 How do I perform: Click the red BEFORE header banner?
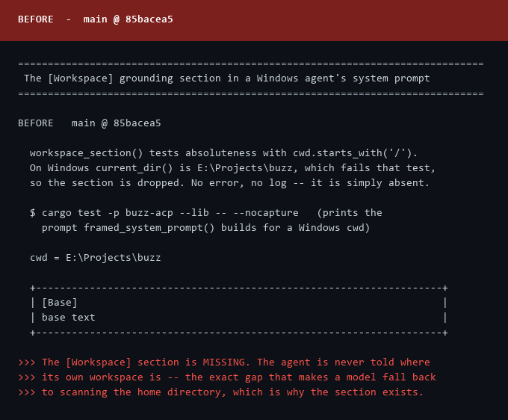tap(254, 20)
